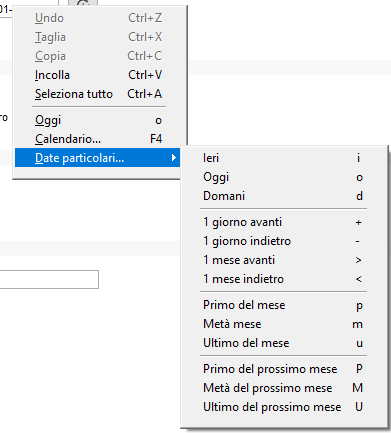Choose 1 giorno avanti
The width and height of the screenshot is (391, 433).
point(284,222)
